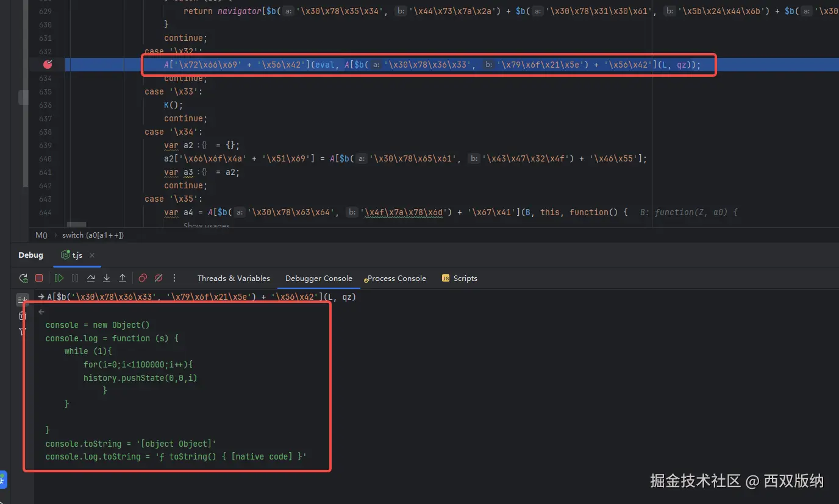The image size is (839, 504).
Task: Close the t.js debug tab
Action: (92, 255)
